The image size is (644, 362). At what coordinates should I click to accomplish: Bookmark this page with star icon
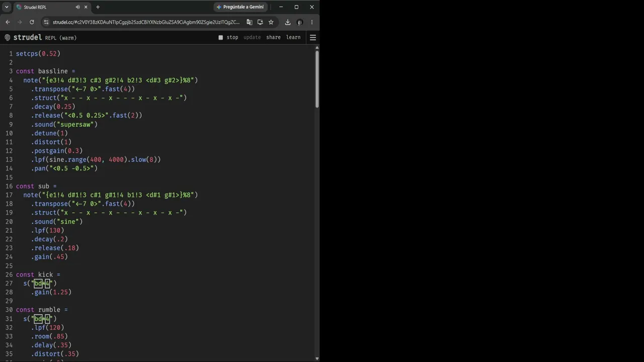[271, 22]
